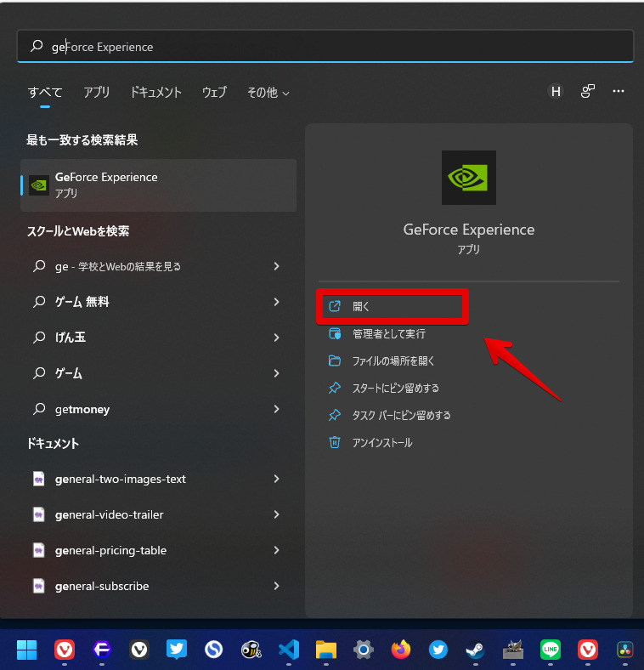This screenshot has height=670, width=644.
Task: Expand the arrow beside ge - 学校とWebの結果を見る
Action: [276, 266]
